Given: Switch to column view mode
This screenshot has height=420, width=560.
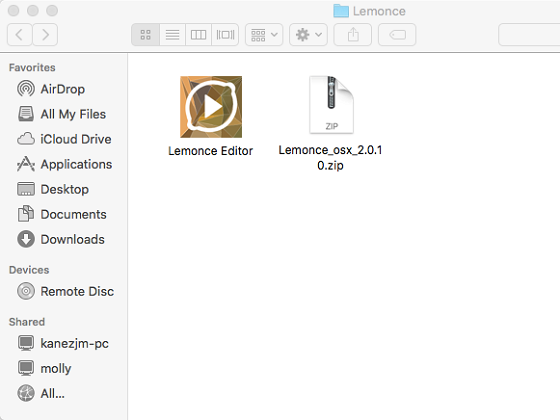Looking at the screenshot, I should [199, 35].
